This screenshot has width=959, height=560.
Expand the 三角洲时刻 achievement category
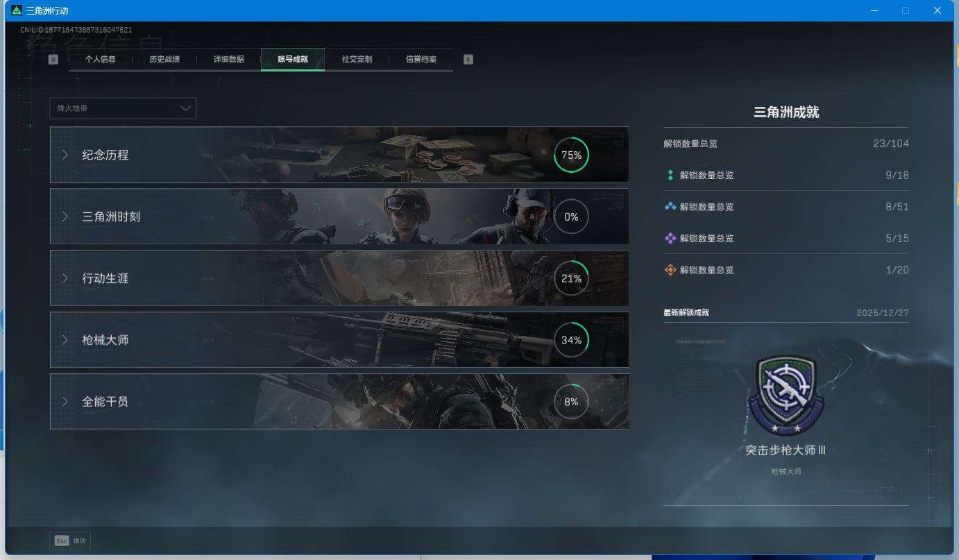click(x=111, y=217)
